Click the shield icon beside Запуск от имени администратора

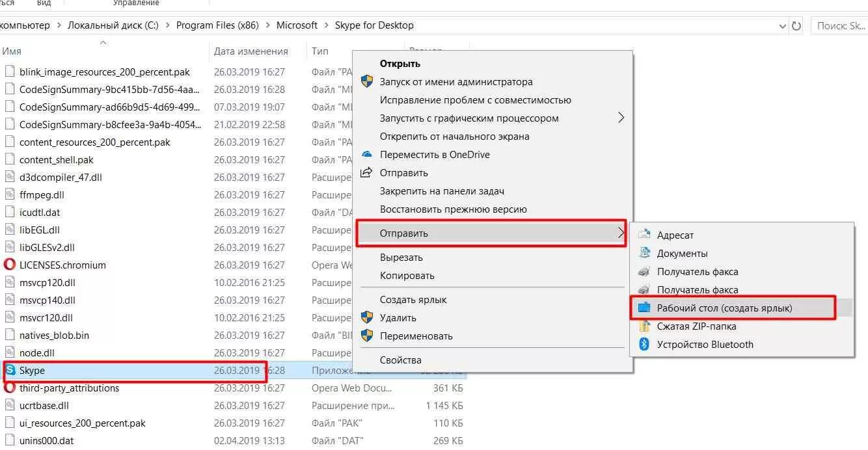[367, 82]
